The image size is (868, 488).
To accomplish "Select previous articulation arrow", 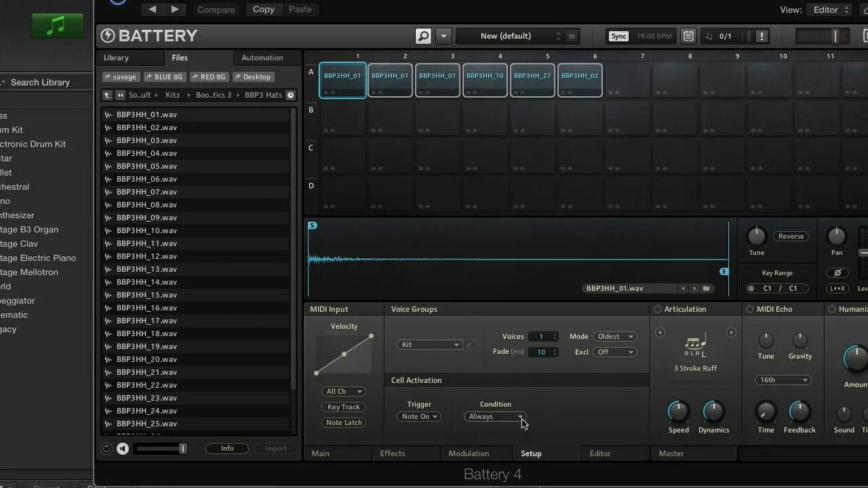I will pos(660,332).
